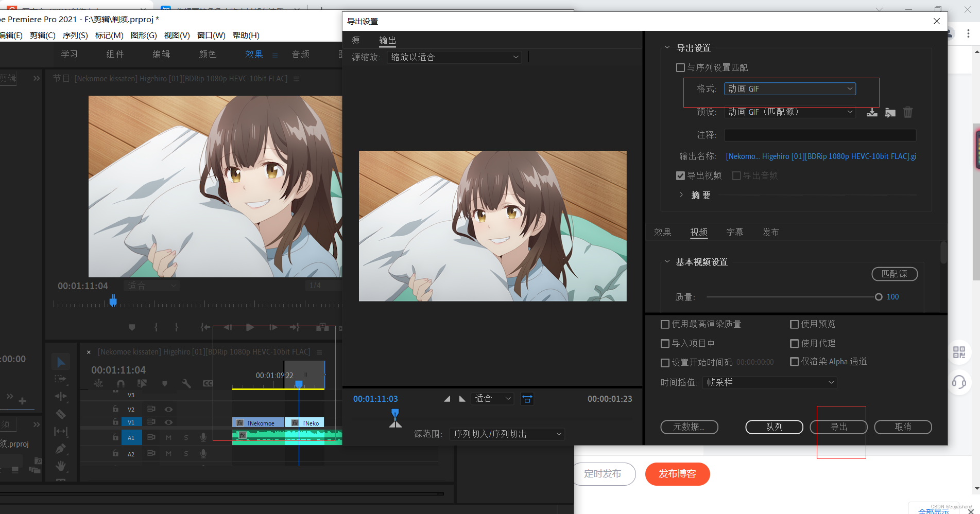This screenshot has height=514, width=980.
Task: Open Source Scaling dropdown 缩放以适合
Action: pyautogui.click(x=454, y=57)
